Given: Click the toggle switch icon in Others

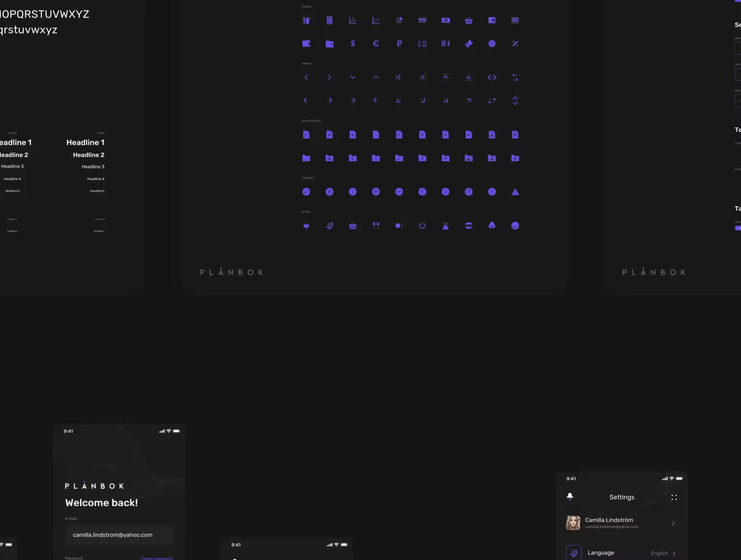Looking at the screenshot, I should [399, 226].
